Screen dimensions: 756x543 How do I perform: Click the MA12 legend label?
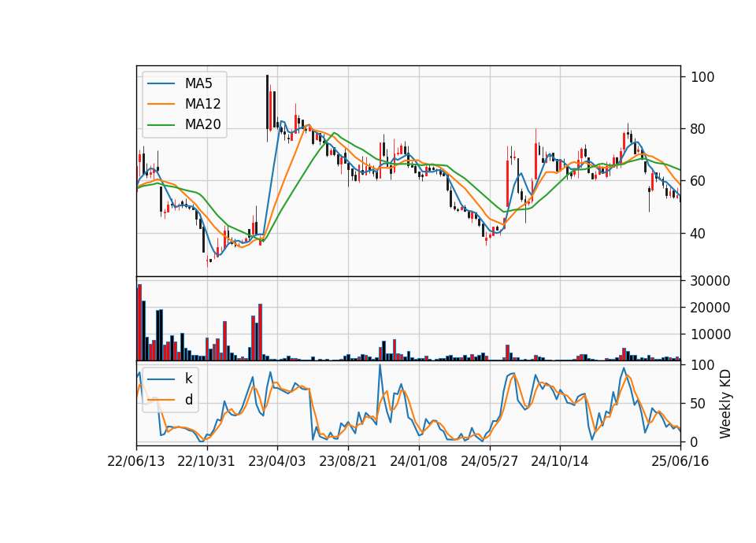coord(202,104)
